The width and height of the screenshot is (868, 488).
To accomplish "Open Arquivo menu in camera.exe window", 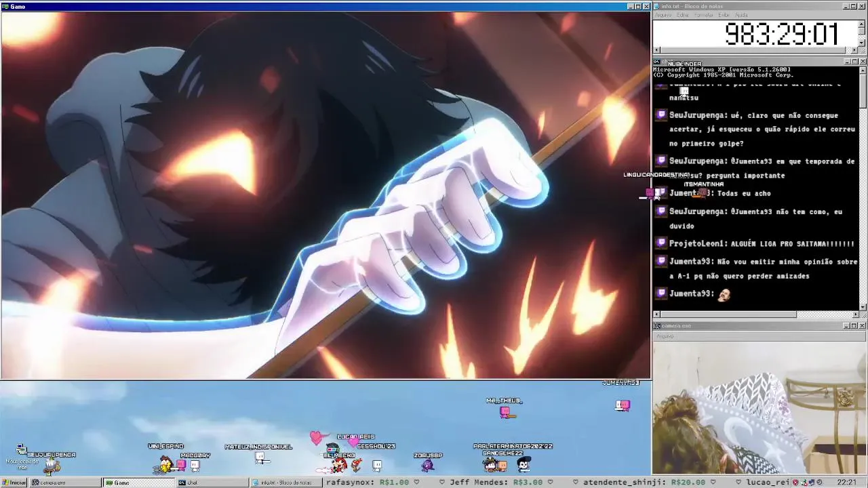I will (x=665, y=336).
